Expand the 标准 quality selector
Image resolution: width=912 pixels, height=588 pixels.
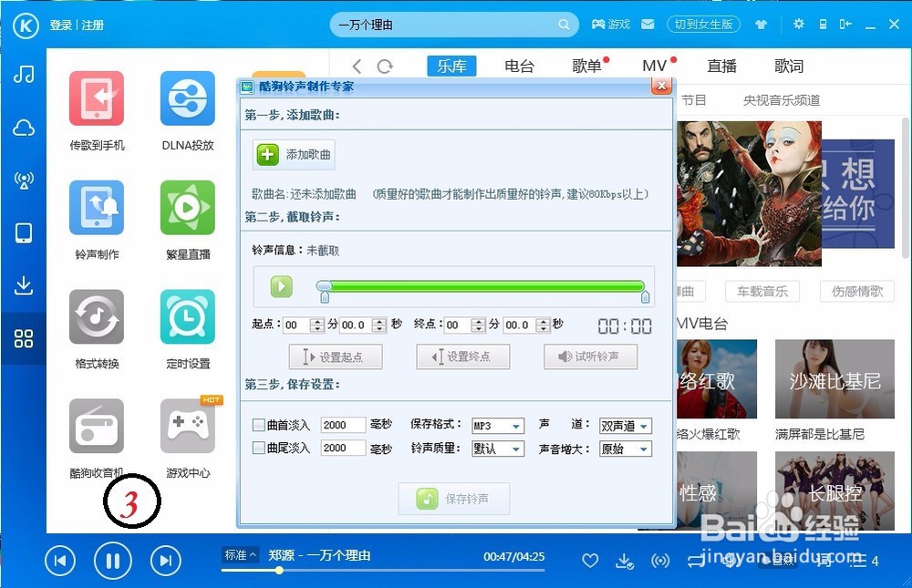click(241, 555)
